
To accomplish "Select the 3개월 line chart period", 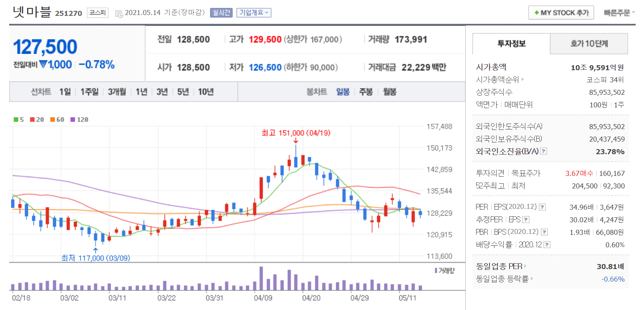I will (117, 92).
